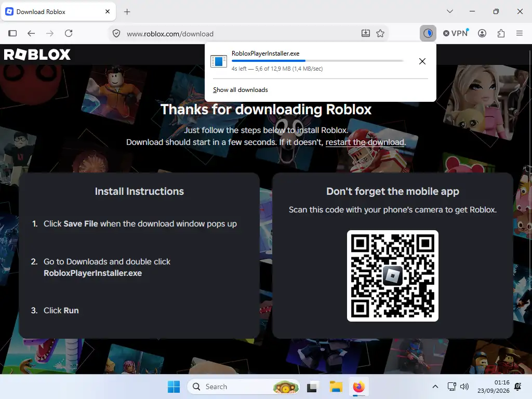Open tracking protection shield icon
This screenshot has height=399, width=532.
click(x=116, y=34)
